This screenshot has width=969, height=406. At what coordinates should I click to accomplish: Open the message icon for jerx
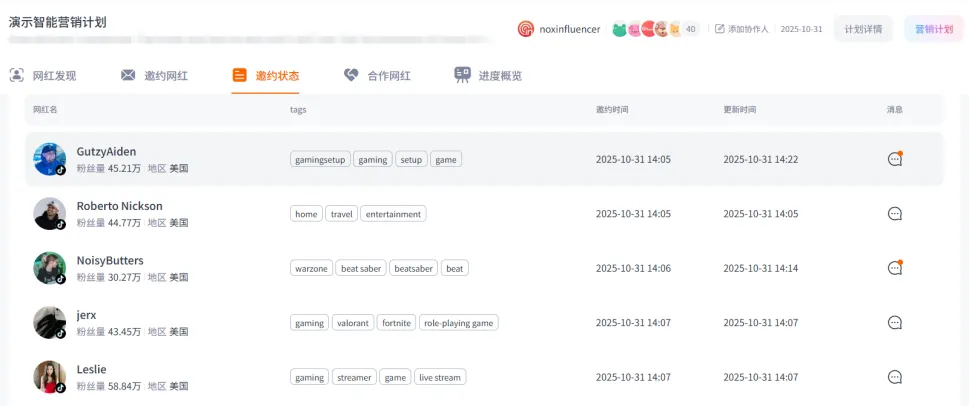894,323
